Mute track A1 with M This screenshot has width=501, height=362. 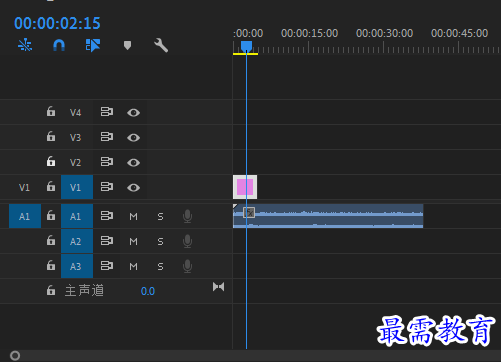133,217
